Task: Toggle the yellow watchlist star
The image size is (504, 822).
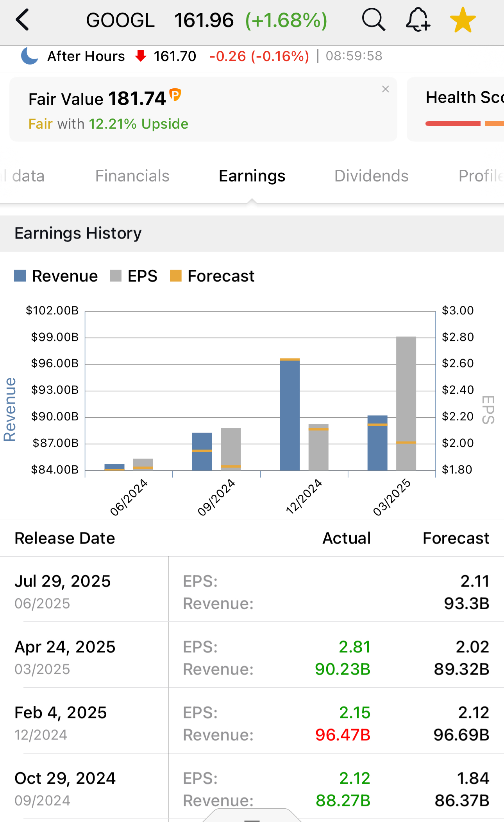Action: coord(463,20)
